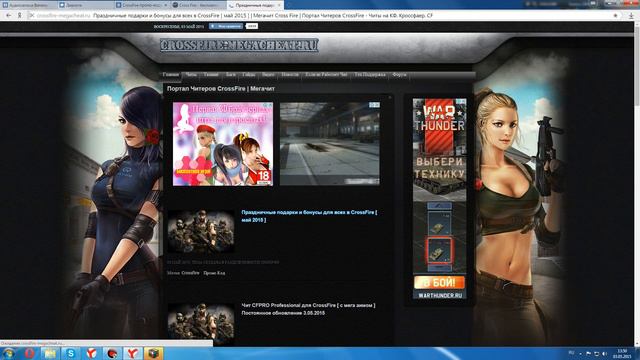Click the like counter beside the VK button
This screenshot has height=360, width=640.
(x=252, y=26)
